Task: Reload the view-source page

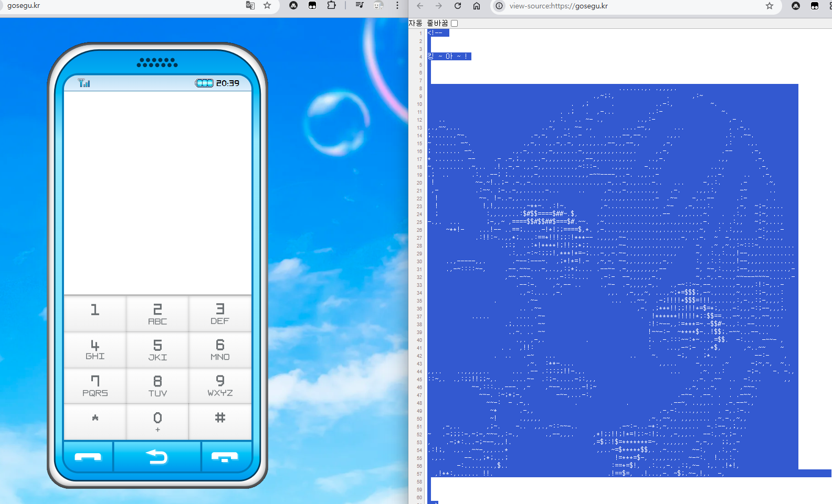Action: coord(458,6)
